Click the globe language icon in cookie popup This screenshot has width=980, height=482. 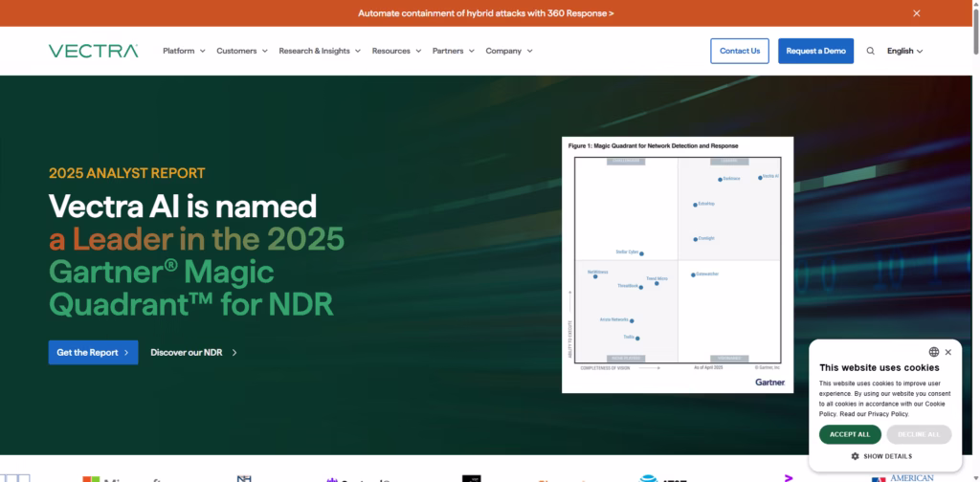(934, 352)
